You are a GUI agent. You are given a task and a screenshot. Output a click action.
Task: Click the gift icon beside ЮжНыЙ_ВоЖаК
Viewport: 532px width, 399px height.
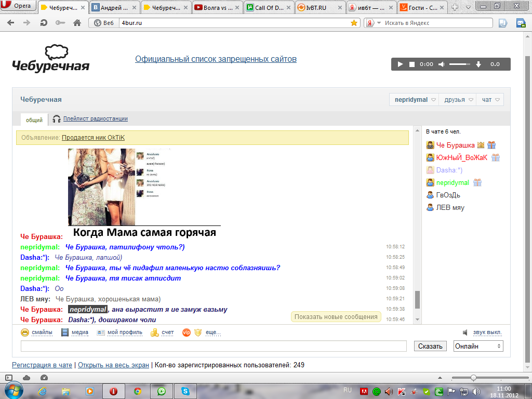point(496,157)
